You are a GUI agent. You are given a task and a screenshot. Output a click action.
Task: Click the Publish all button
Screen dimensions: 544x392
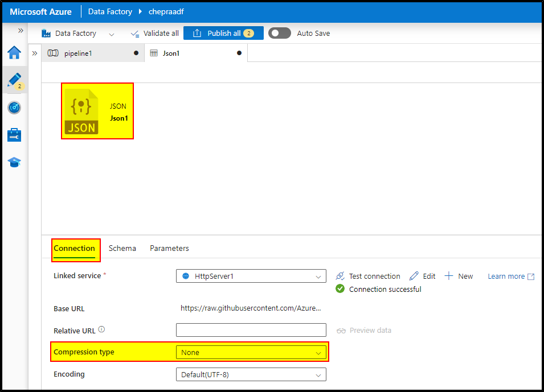[x=223, y=33]
